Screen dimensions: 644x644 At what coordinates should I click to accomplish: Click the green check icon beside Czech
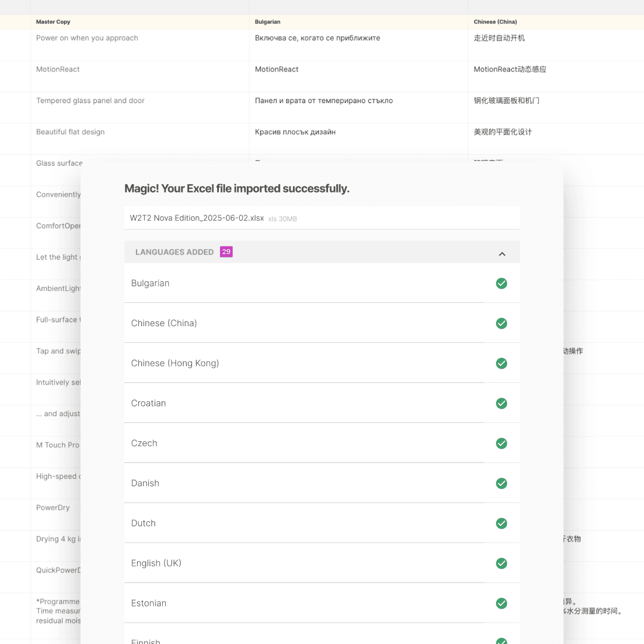(501, 443)
